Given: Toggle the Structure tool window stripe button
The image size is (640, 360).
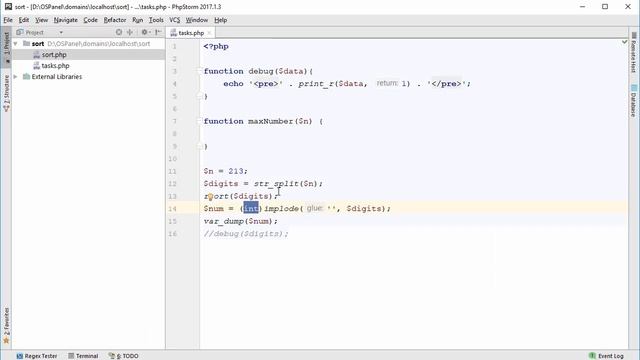Looking at the screenshot, I should pyautogui.click(x=6, y=93).
